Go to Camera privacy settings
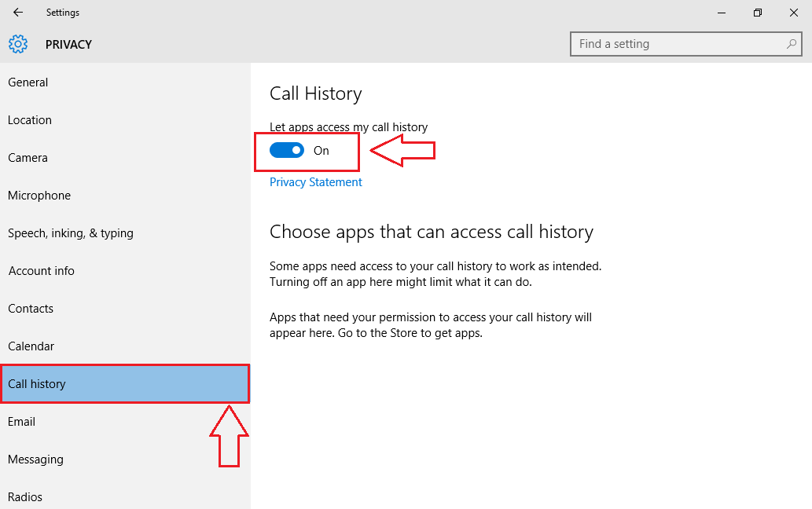 click(x=125, y=158)
